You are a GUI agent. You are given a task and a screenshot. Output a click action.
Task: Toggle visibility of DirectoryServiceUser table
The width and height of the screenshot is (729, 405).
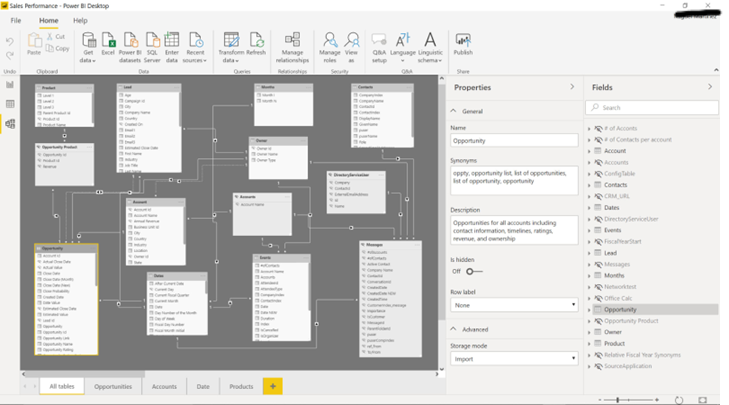pos(598,219)
